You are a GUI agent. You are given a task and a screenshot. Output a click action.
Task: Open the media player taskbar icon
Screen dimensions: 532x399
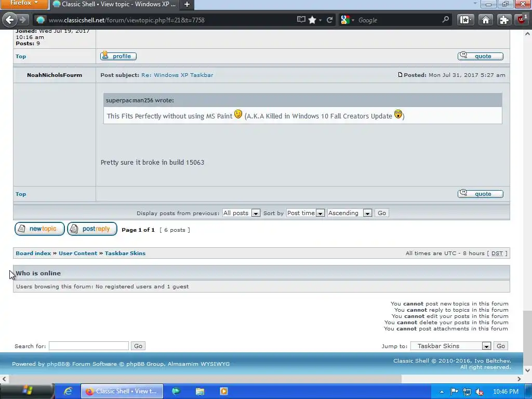pos(223,391)
